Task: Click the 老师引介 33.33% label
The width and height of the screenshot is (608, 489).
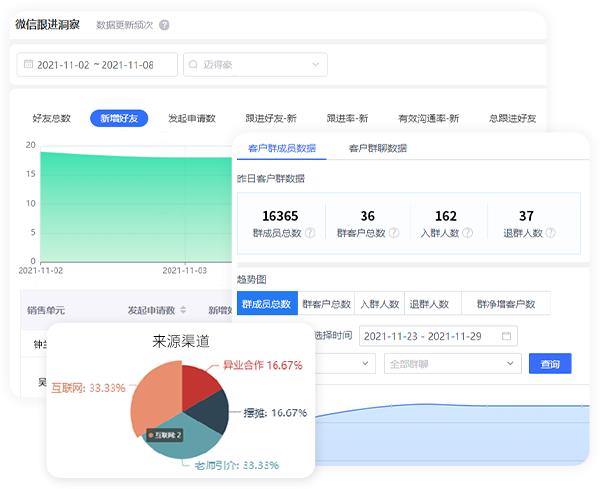Action: pyautogui.click(x=237, y=465)
